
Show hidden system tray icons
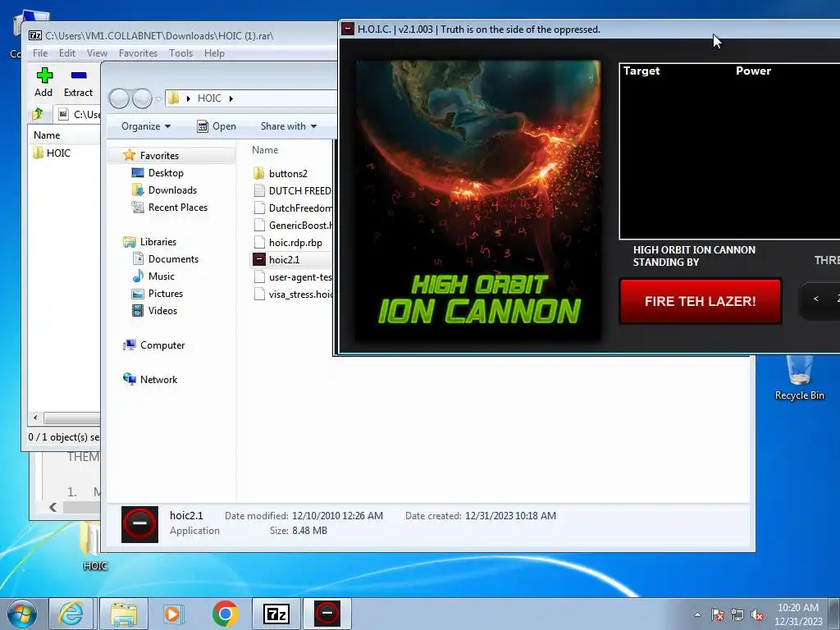pyautogui.click(x=697, y=614)
